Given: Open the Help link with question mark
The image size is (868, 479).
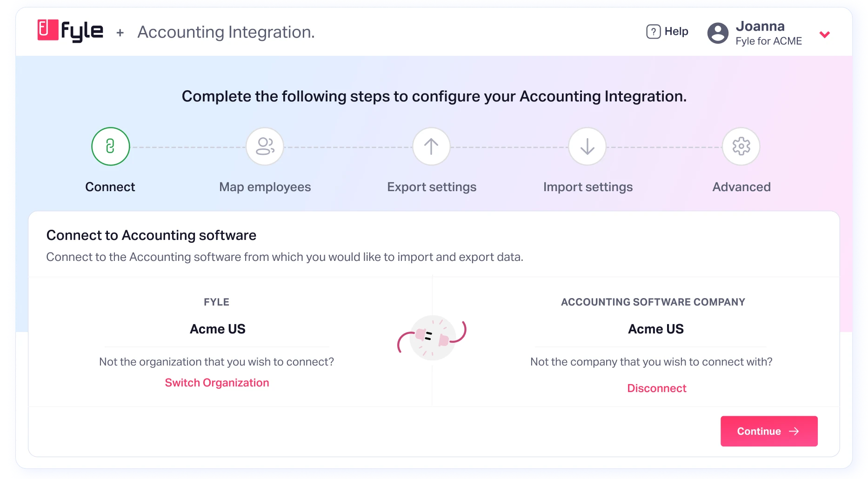Looking at the screenshot, I should (667, 32).
